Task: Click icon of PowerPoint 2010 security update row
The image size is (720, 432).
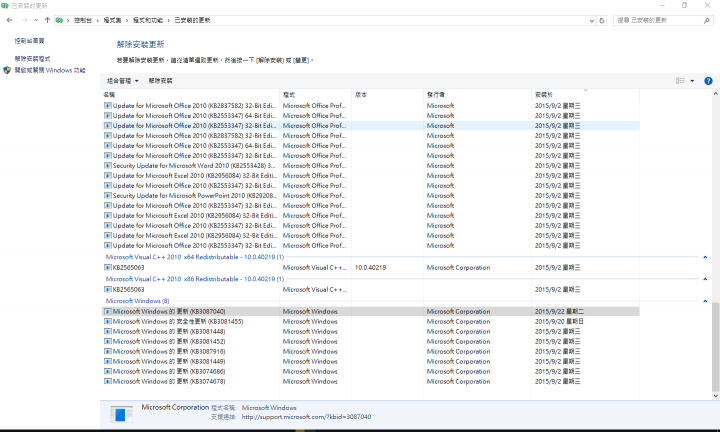Action: 108,196
